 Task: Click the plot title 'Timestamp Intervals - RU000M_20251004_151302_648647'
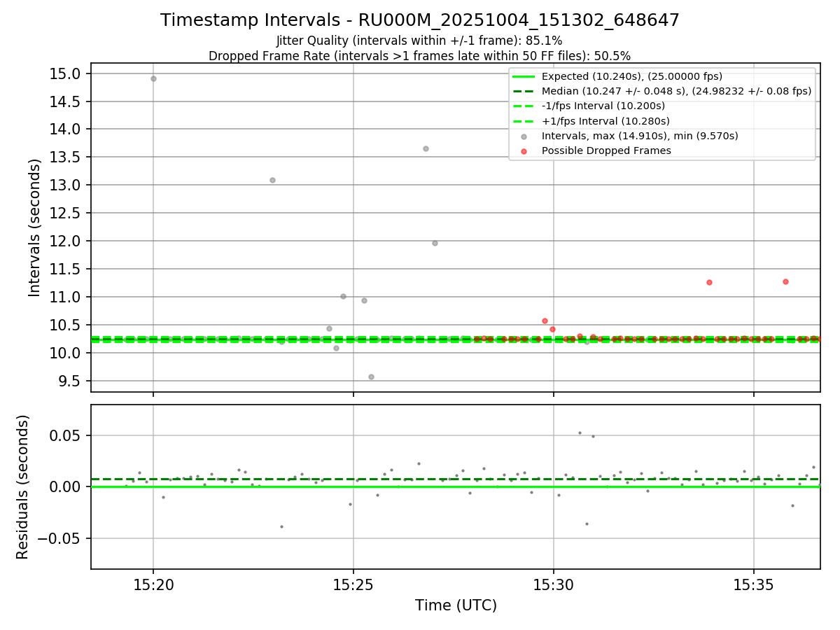420,20
